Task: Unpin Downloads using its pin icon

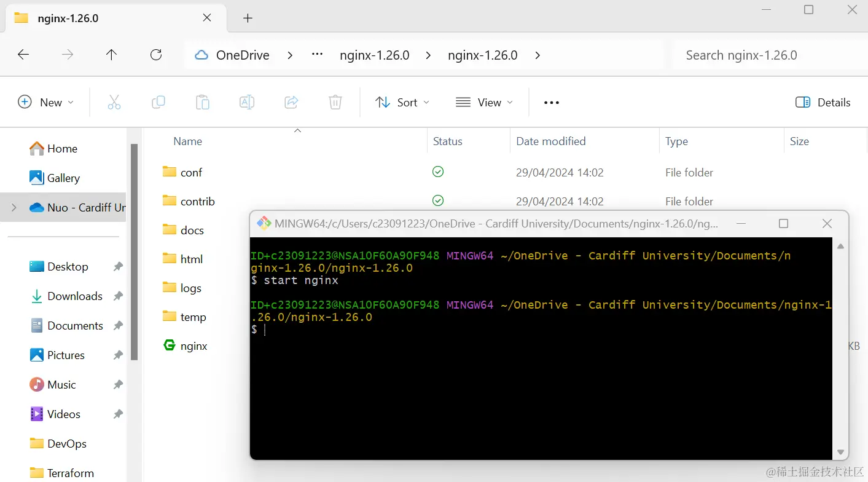Action: point(118,296)
